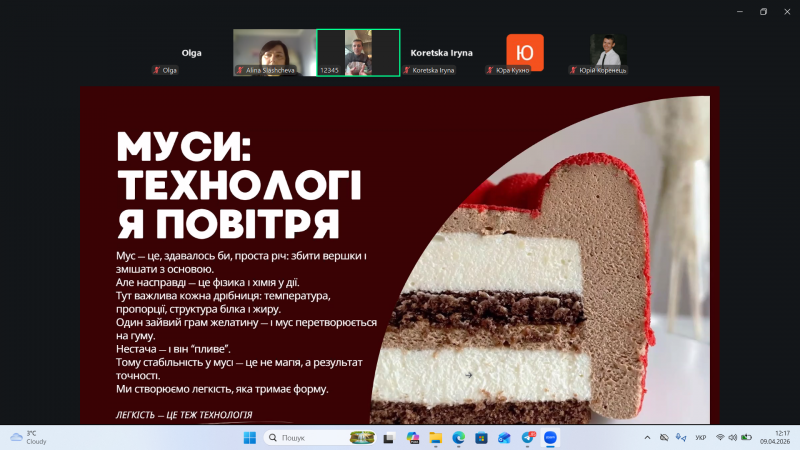Click the speaker volume tray icon
This screenshot has width=800, height=450.
click(x=733, y=438)
